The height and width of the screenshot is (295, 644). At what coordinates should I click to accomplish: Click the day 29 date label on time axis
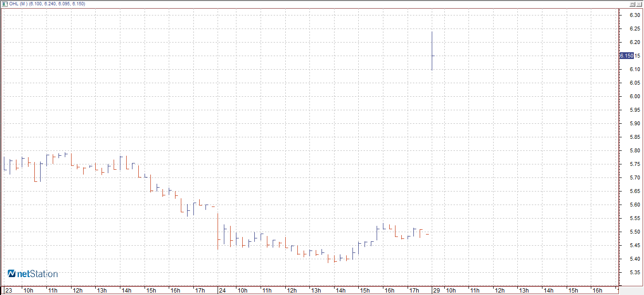(x=436, y=291)
